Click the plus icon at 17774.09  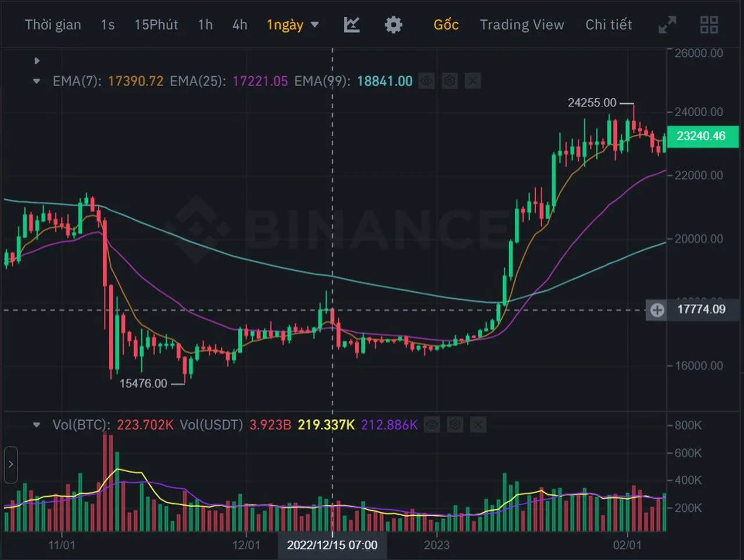[657, 310]
